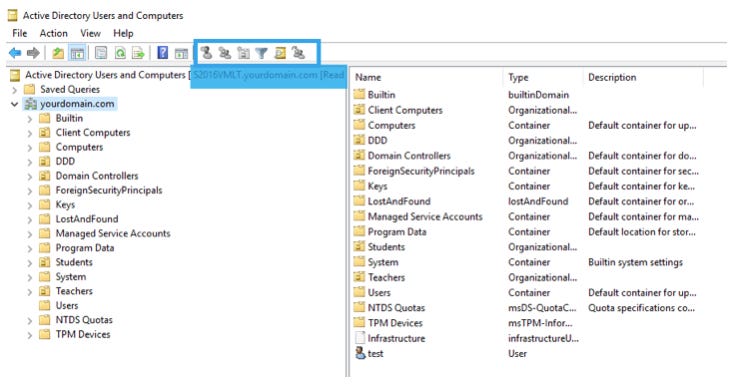Open Properties from the toolbar
The height and width of the screenshot is (385, 753).
point(101,53)
